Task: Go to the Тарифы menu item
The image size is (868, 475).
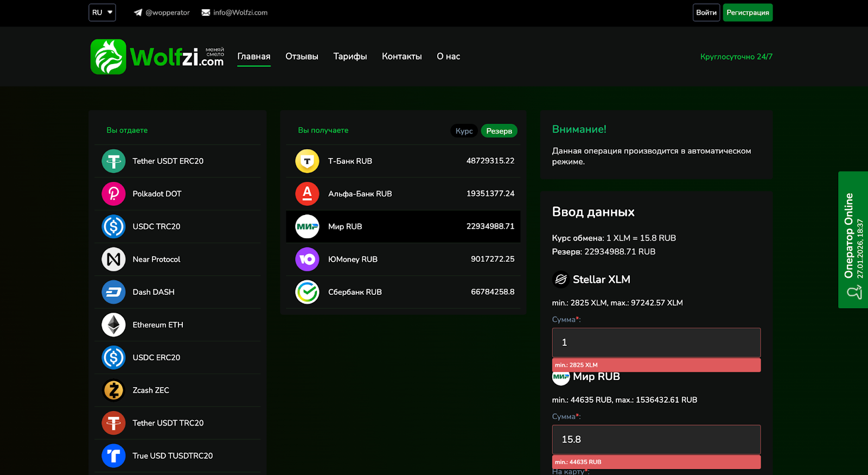Action: 350,56
